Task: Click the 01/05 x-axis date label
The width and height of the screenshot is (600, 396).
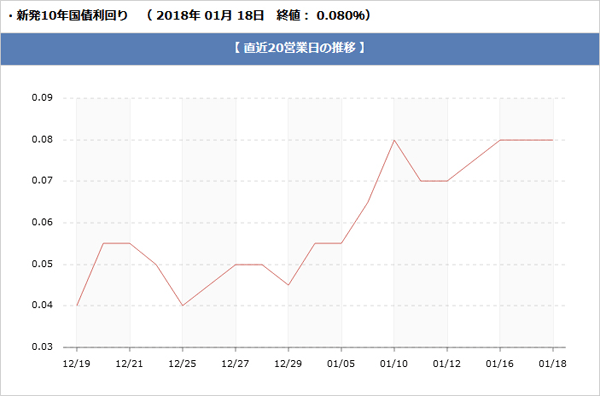Action: tap(341, 363)
